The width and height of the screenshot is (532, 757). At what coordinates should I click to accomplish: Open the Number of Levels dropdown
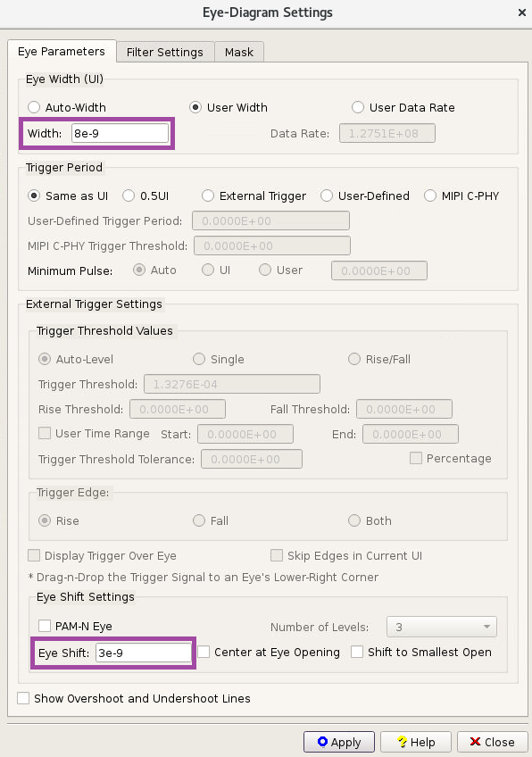click(x=442, y=627)
